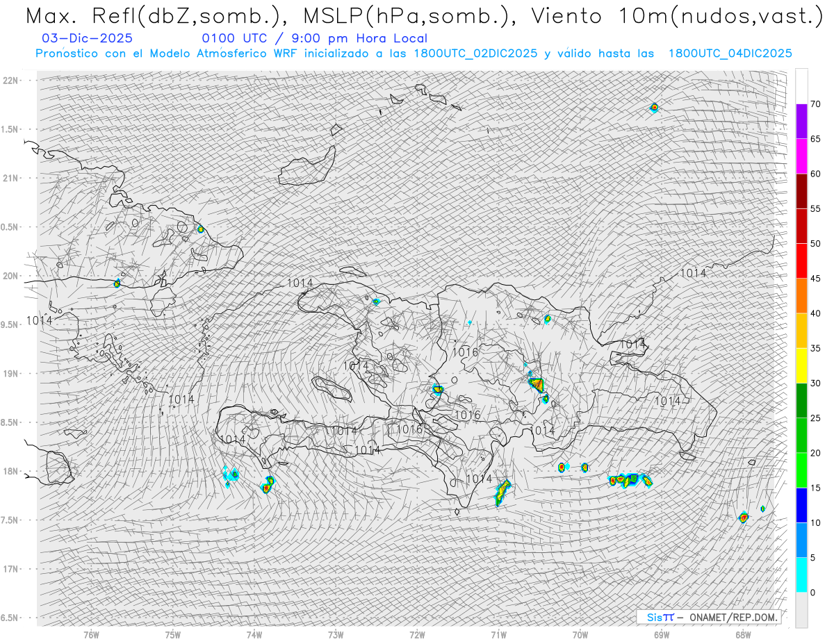Click the time '0100 UTC / 9:00 pm Hora Local'

[x=314, y=38]
